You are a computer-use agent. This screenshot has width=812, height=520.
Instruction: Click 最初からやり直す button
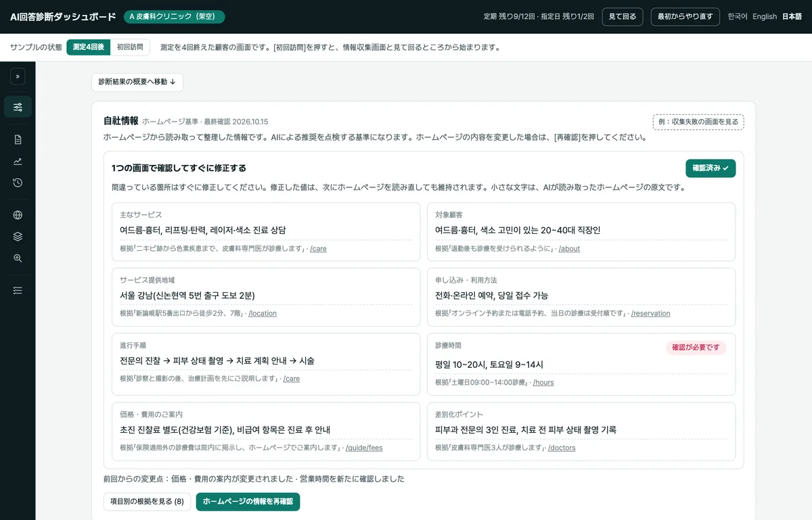pyautogui.click(x=685, y=17)
